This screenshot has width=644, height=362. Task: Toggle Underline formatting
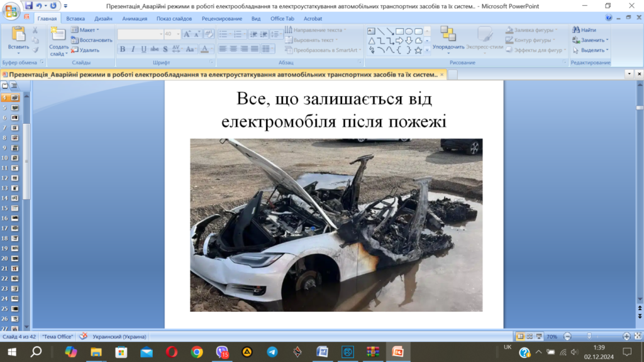pos(144,49)
